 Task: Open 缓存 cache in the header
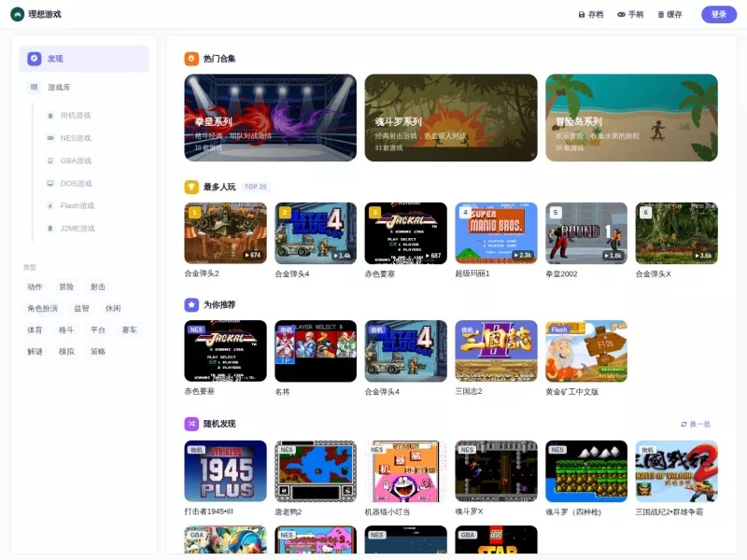pos(669,15)
